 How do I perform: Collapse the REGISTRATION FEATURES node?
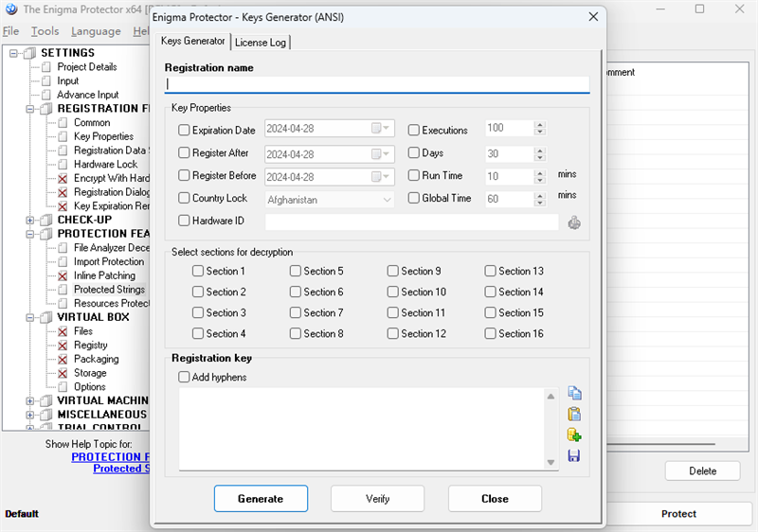click(30, 109)
